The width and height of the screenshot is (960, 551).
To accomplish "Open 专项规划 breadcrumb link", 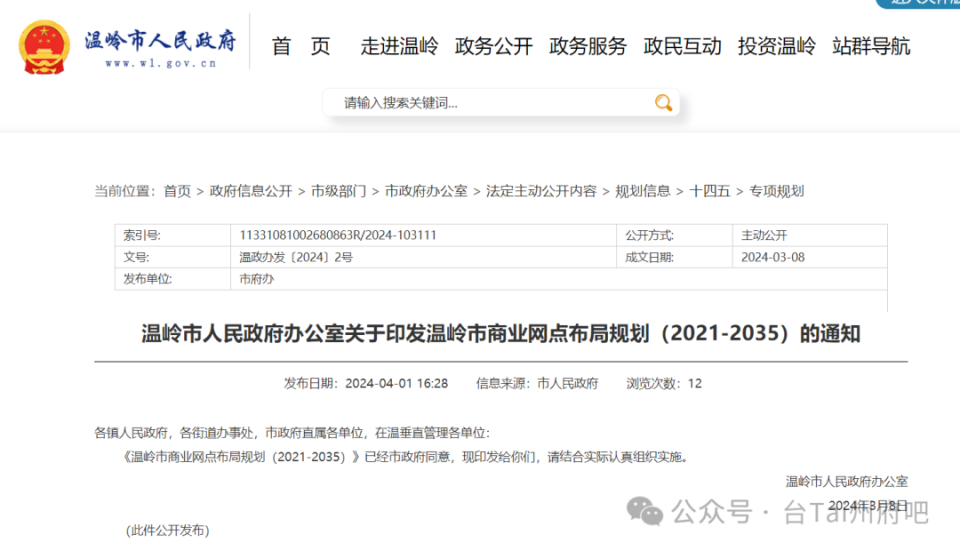I will (776, 191).
